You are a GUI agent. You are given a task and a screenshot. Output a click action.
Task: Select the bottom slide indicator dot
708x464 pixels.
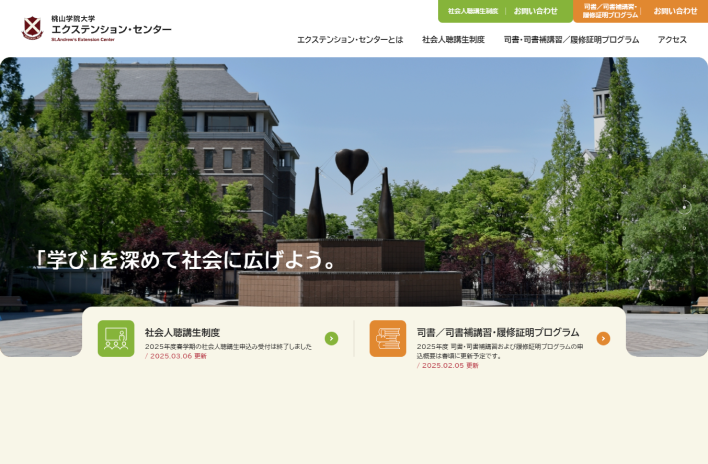[684, 227]
